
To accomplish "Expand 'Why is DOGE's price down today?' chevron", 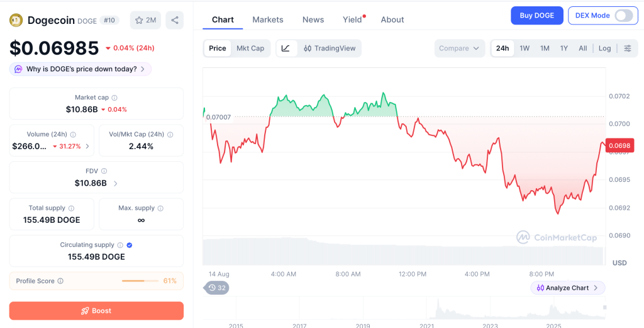I will pyautogui.click(x=143, y=69).
